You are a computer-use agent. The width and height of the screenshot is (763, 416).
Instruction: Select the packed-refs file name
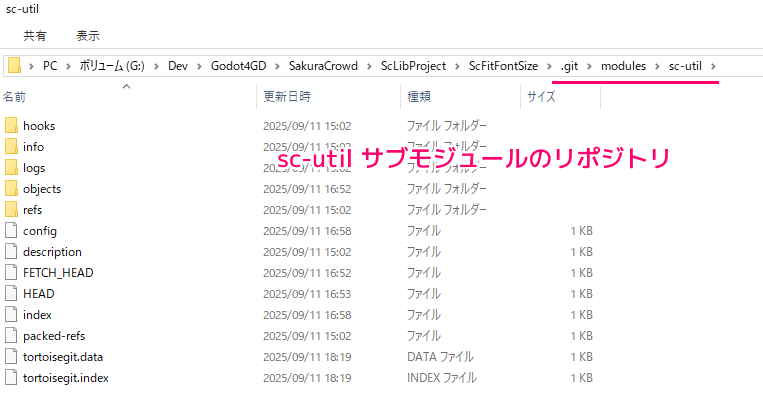click(x=54, y=336)
